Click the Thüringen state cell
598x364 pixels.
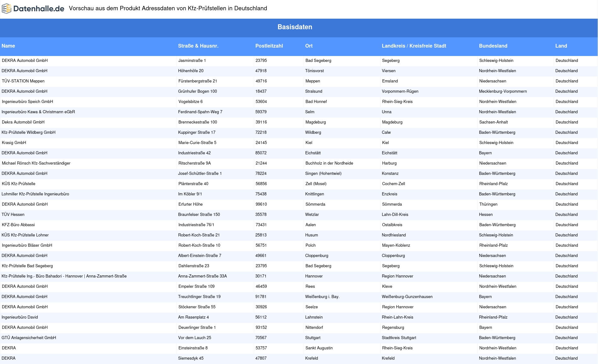(488, 204)
